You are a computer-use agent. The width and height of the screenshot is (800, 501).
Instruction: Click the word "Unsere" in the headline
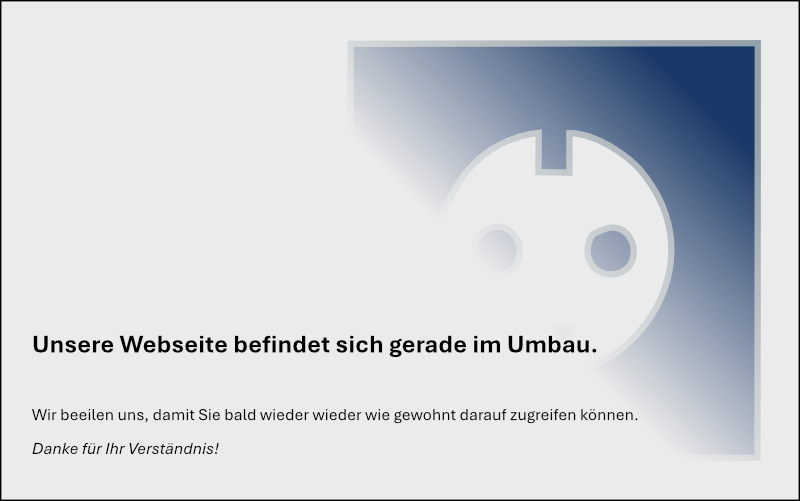click(73, 344)
